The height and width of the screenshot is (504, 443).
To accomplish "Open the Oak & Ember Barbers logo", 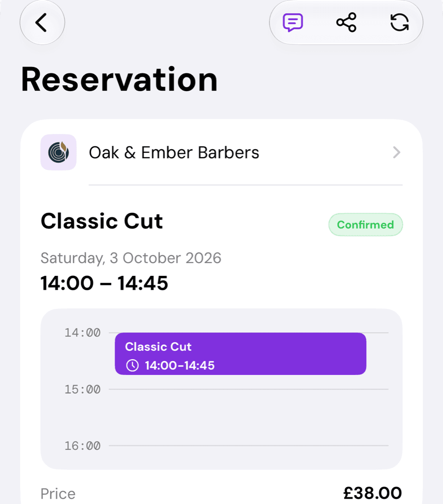I will (x=59, y=152).
